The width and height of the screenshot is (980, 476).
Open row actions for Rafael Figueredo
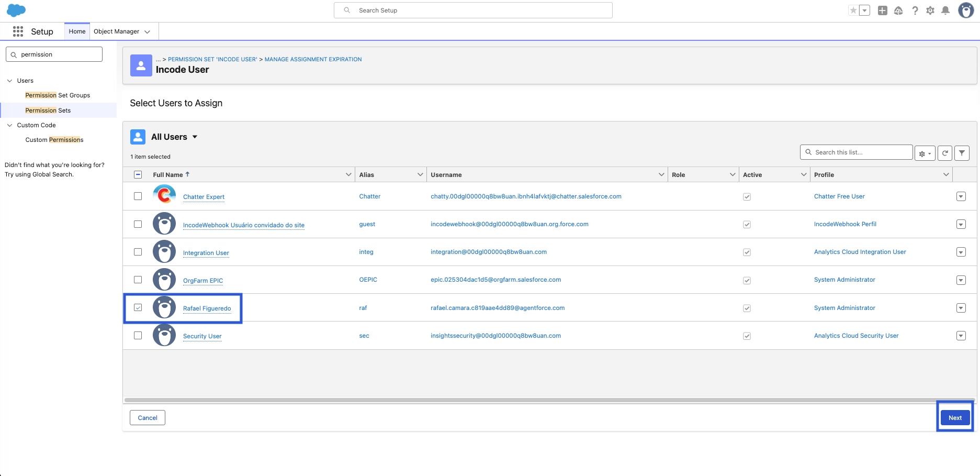pyautogui.click(x=961, y=308)
